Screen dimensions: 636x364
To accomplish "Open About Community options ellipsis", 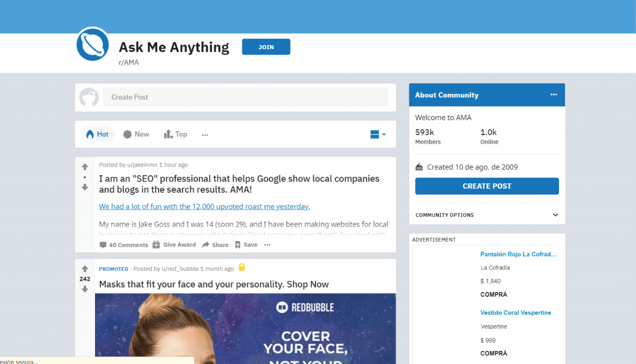I will pos(553,94).
